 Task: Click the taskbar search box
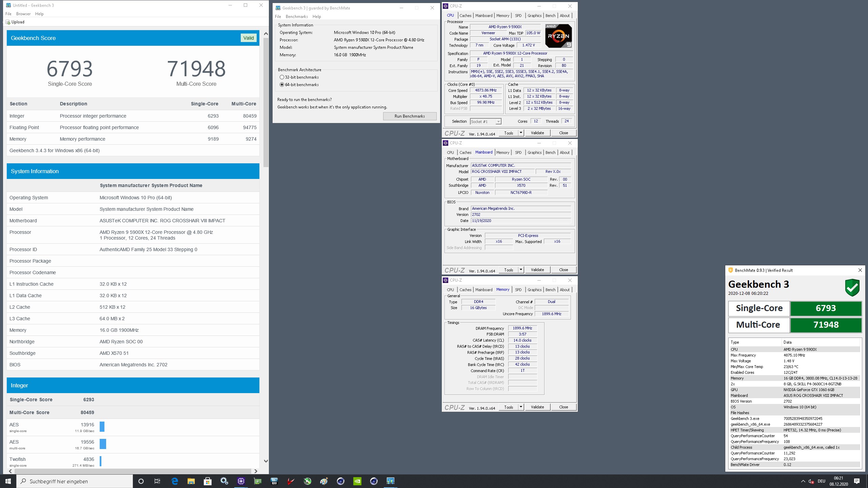coord(75,481)
